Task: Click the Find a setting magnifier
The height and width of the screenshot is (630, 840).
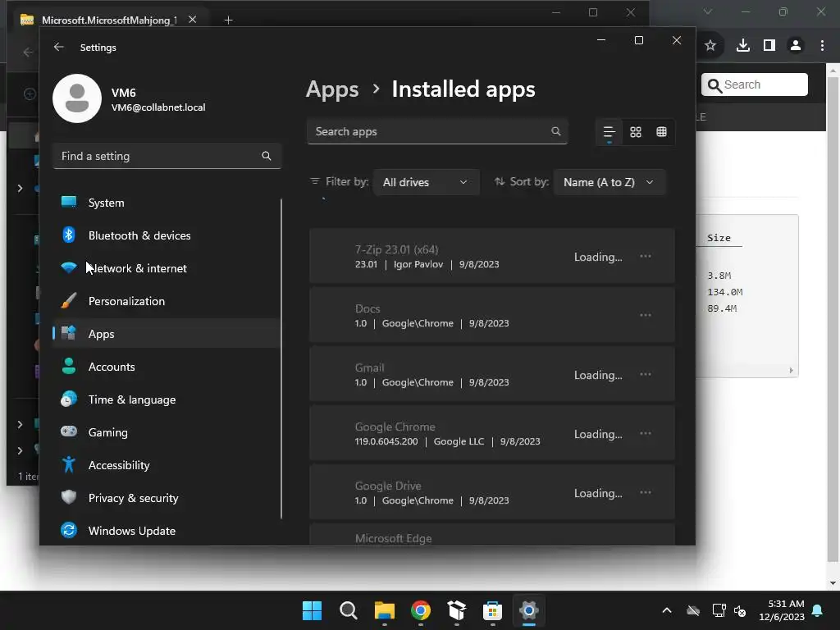Action: click(x=267, y=156)
